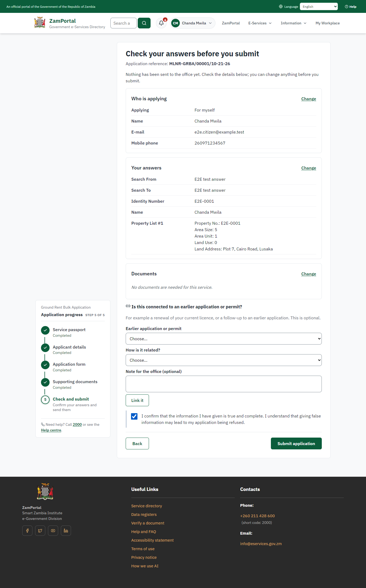Click the Search input field
This screenshot has width=366, height=588.
(x=124, y=23)
